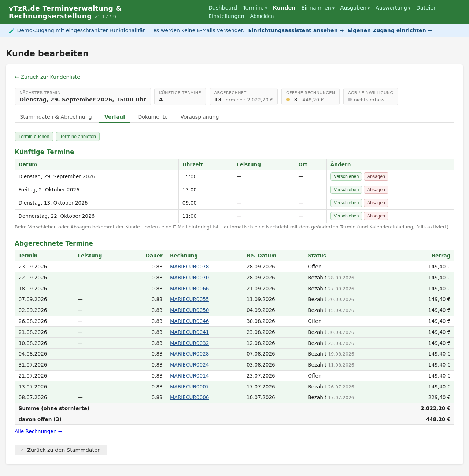469x476 pixels.
Task: Expand the Auswertung menu
Action: click(393, 8)
